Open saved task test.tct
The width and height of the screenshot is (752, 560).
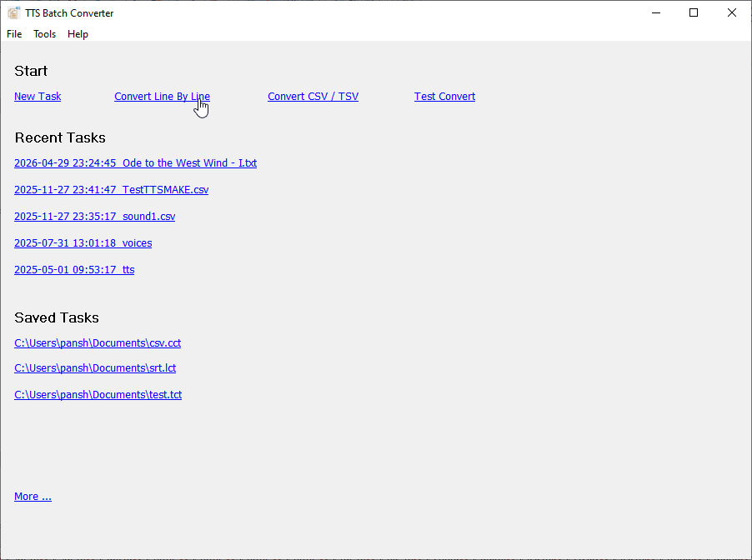(98, 394)
